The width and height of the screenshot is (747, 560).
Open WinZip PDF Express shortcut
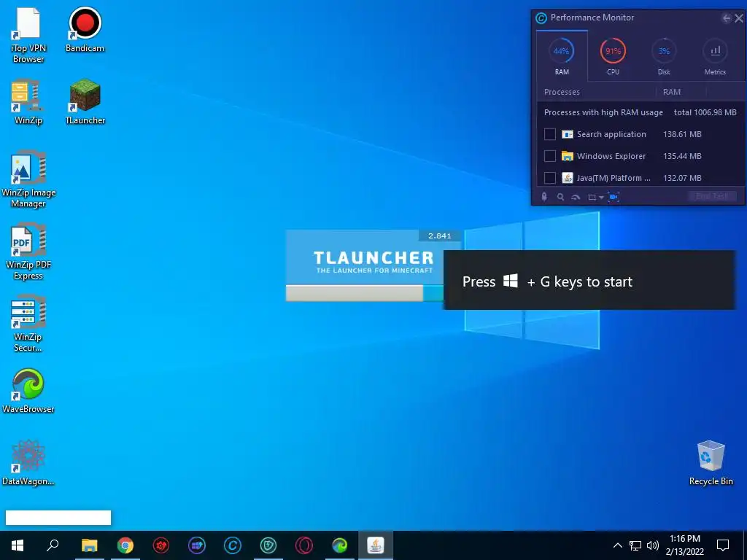pos(28,252)
